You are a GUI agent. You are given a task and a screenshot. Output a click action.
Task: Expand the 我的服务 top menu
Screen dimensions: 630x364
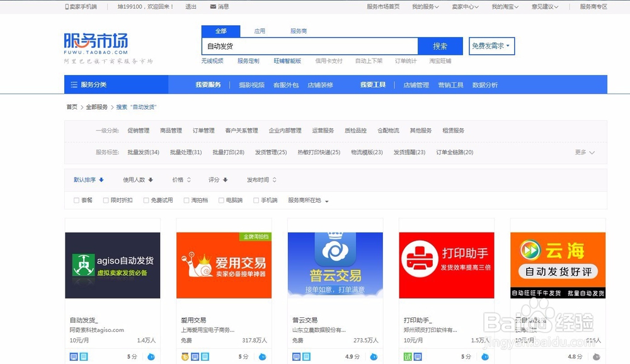(425, 6)
